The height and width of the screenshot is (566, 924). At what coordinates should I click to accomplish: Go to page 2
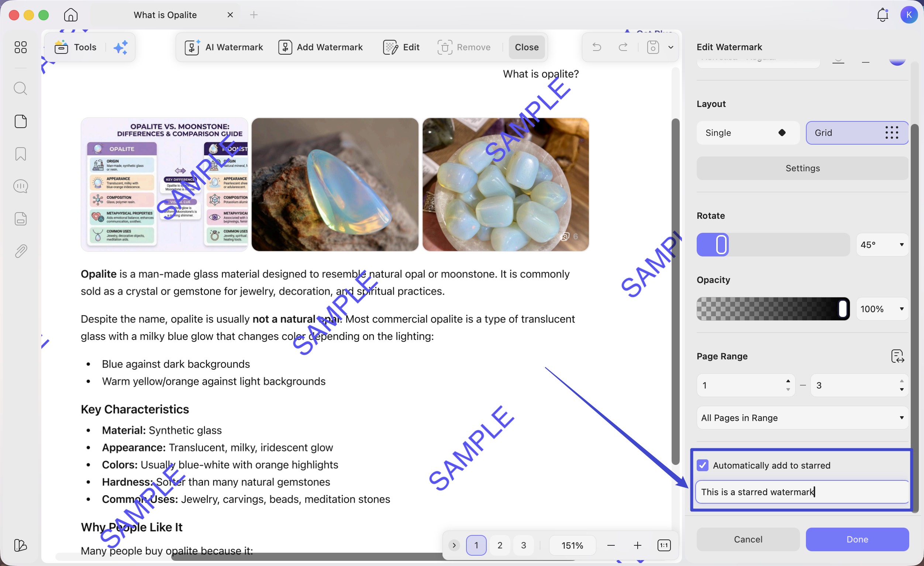click(500, 545)
